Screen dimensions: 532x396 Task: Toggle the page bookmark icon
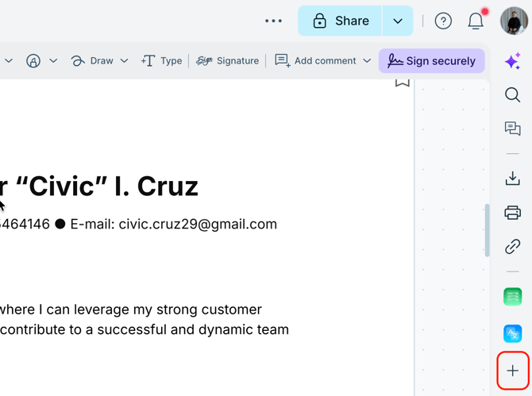pos(403,83)
